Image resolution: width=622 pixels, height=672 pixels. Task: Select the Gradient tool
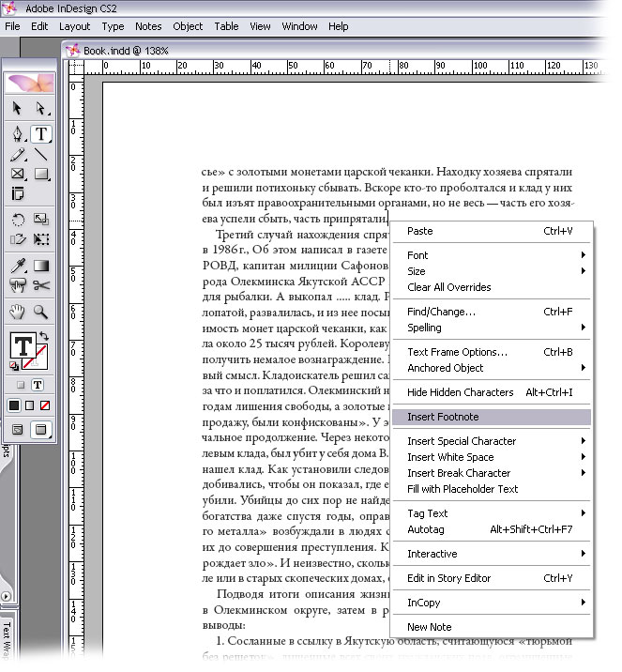point(41,266)
